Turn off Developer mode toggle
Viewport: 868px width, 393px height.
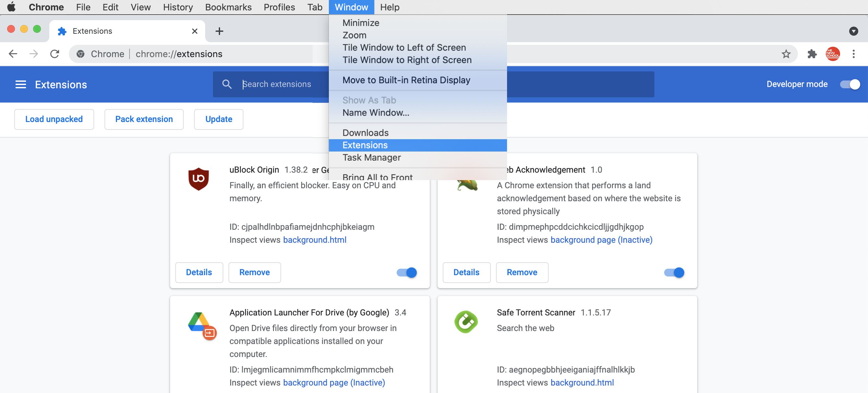click(x=849, y=84)
